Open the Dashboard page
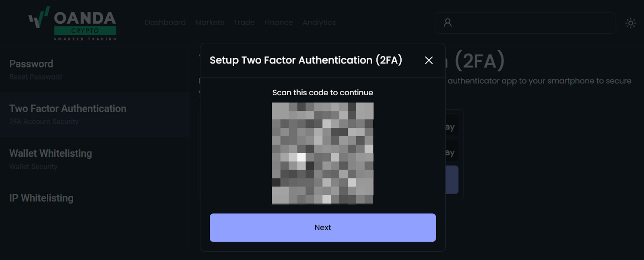 pyautogui.click(x=165, y=23)
